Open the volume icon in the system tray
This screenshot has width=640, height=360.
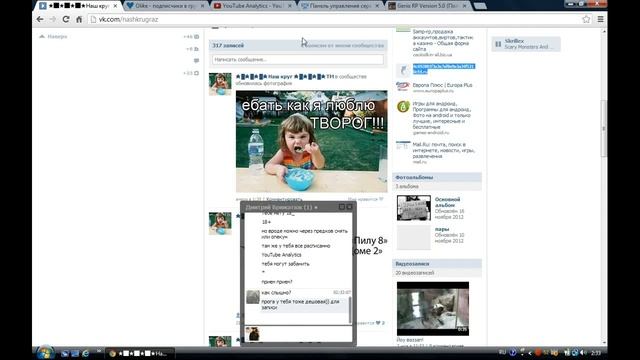click(584, 353)
